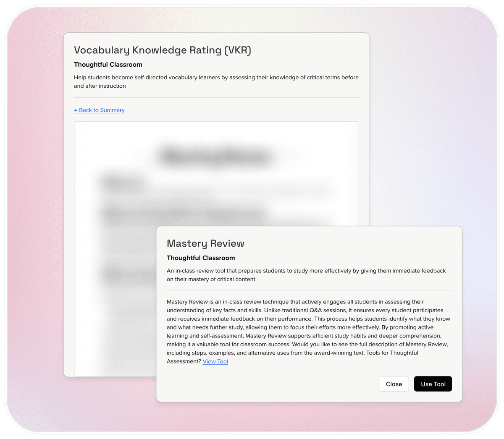The height and width of the screenshot is (439, 504).
Task: Click the black Use Tool button
Action: pyautogui.click(x=433, y=384)
